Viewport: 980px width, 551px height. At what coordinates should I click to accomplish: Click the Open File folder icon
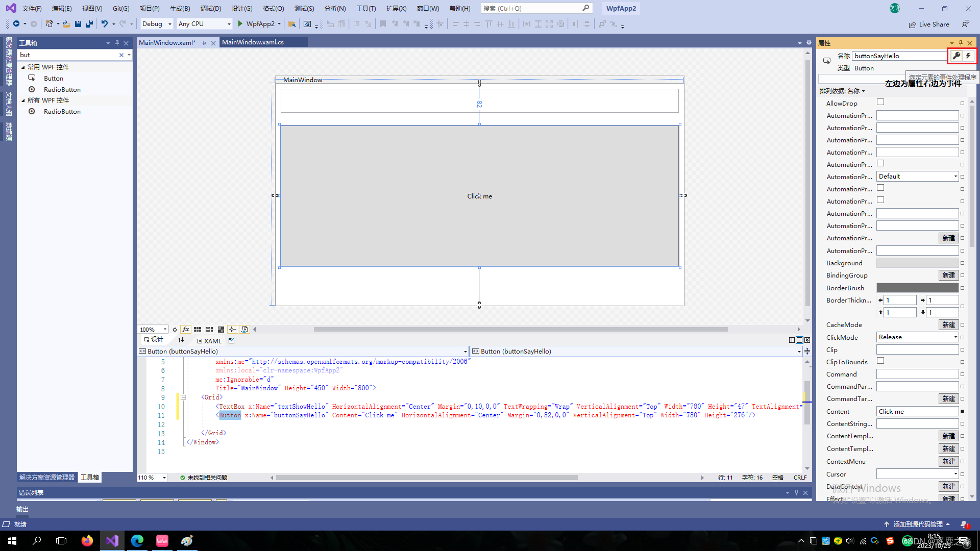point(66,23)
